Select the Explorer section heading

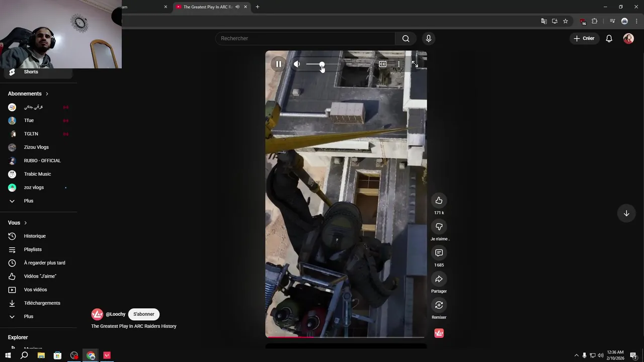coord(18,337)
